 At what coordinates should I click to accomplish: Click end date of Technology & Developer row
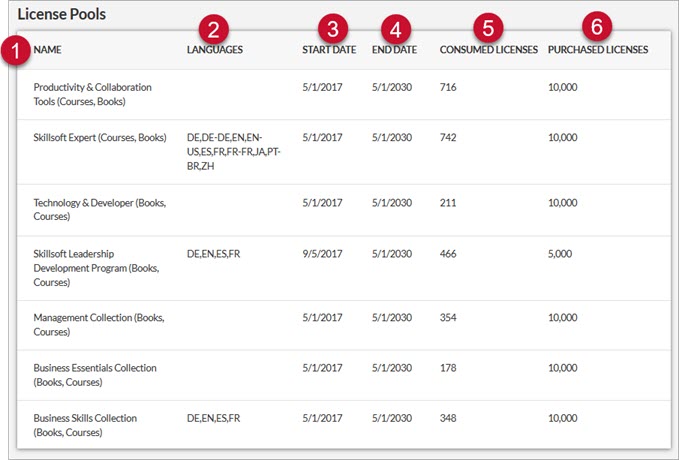pyautogui.click(x=392, y=203)
